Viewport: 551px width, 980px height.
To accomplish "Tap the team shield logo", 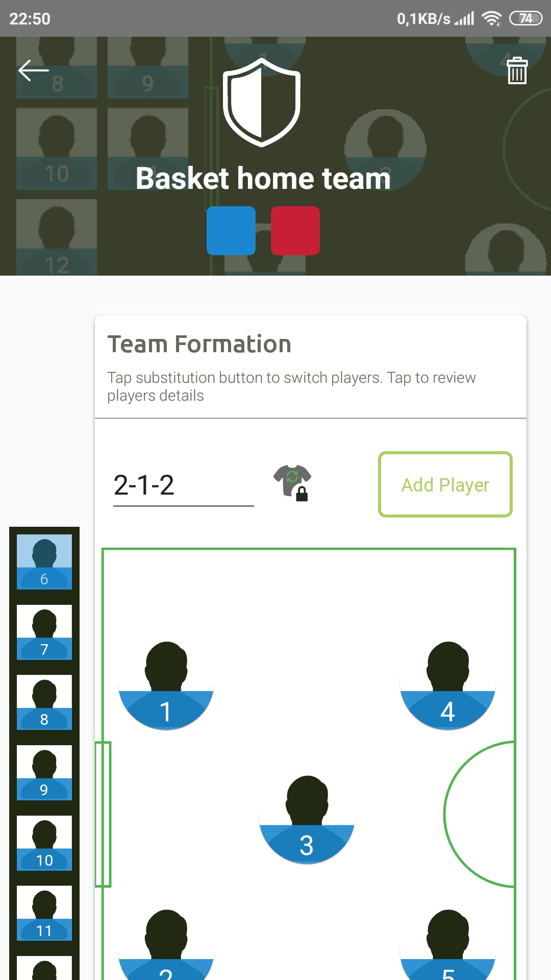I will coord(262,102).
